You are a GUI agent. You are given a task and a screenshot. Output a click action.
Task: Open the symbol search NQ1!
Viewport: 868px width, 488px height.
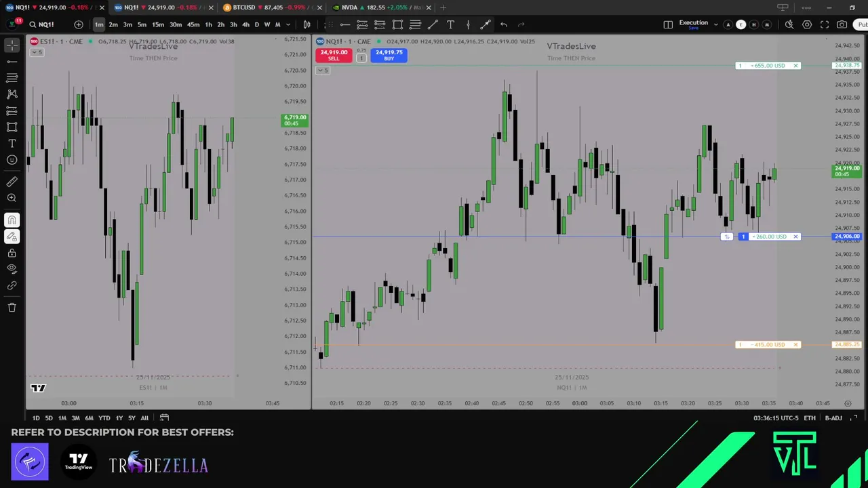[42, 24]
